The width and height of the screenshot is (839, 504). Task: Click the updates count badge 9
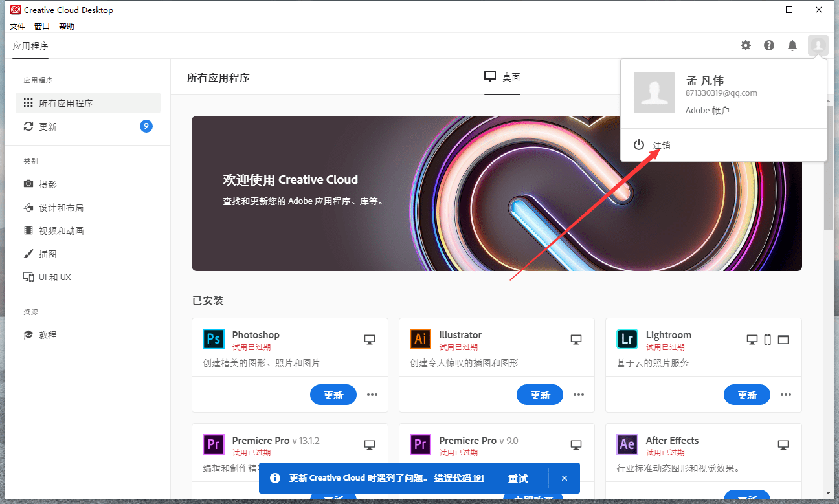[146, 126]
